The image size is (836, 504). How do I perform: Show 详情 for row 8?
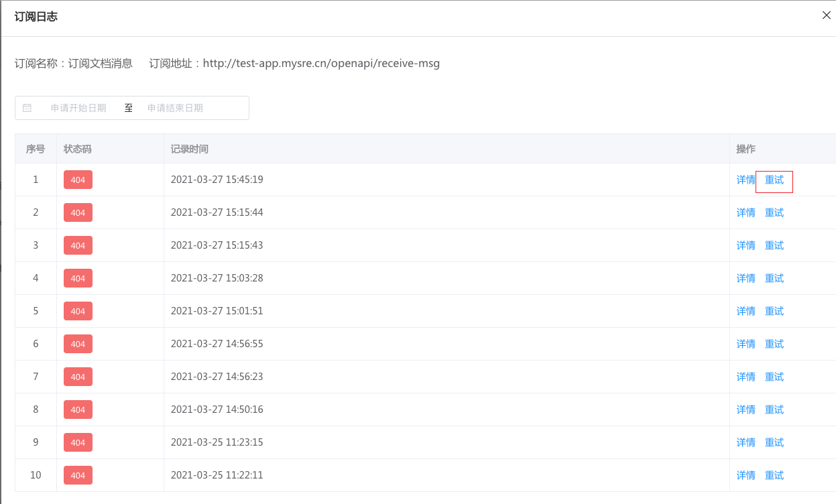(x=745, y=409)
